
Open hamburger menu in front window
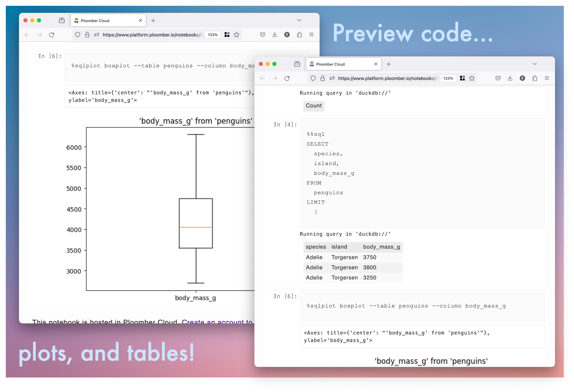(x=547, y=78)
